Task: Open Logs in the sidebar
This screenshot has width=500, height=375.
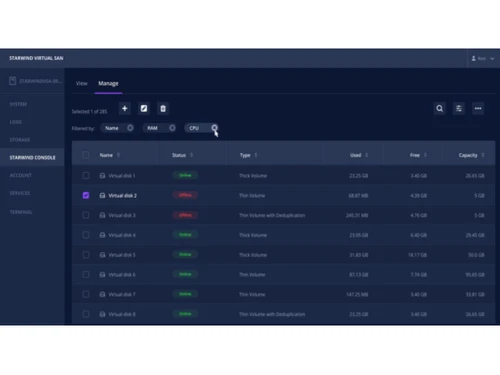Action: [15, 122]
